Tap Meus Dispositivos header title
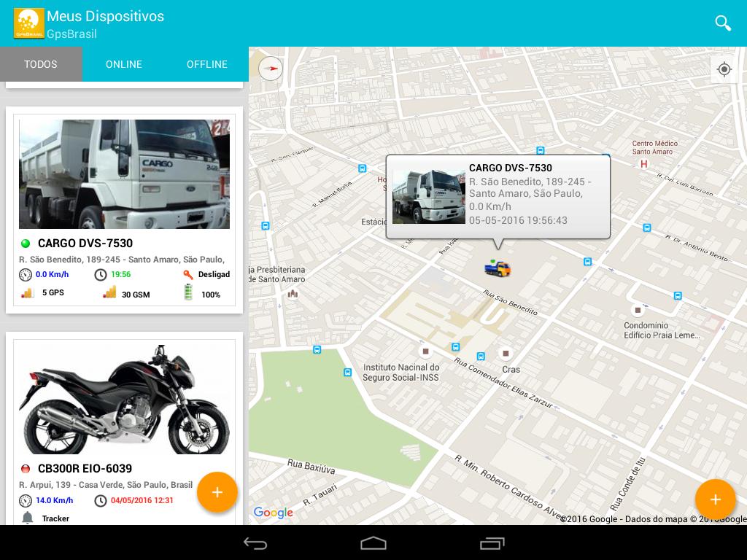This screenshot has width=747, height=560. click(x=105, y=16)
